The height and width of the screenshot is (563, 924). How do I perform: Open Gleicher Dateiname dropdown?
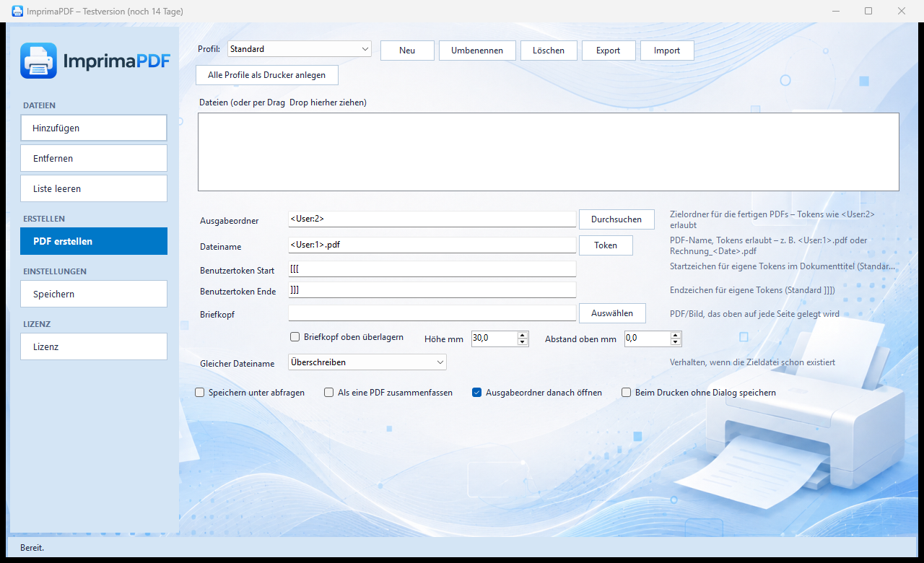point(367,362)
